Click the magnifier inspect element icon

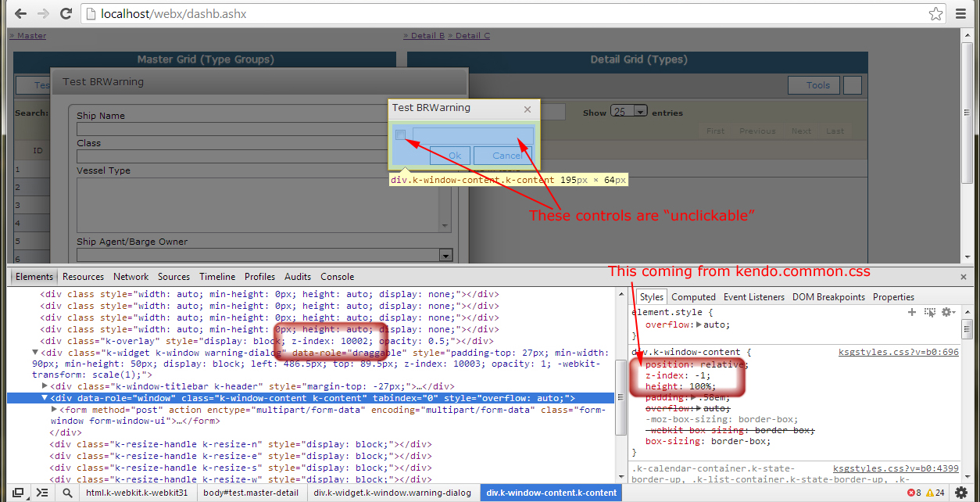pos(68,493)
